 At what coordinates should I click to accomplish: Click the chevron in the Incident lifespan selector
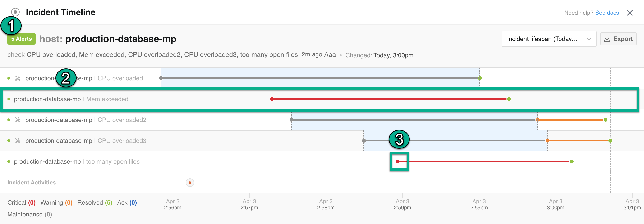point(589,39)
